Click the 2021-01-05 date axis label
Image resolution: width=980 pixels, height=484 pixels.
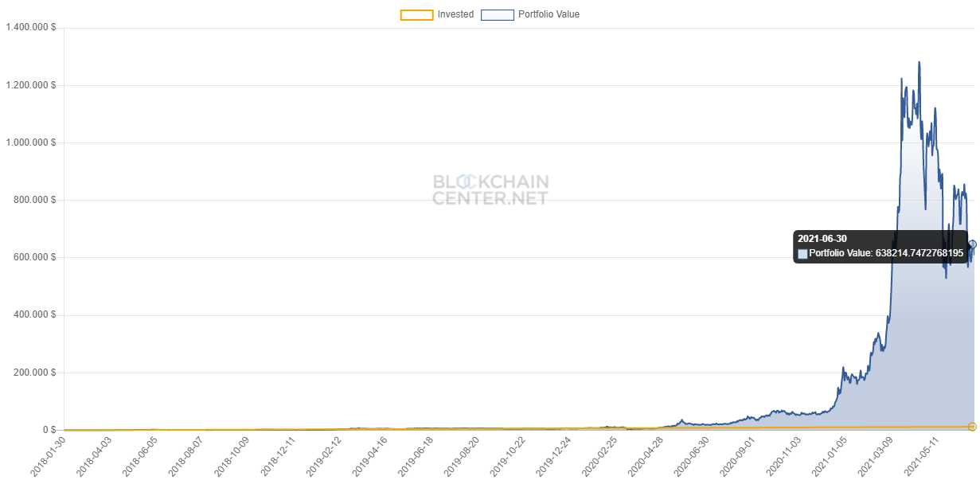coord(829,456)
